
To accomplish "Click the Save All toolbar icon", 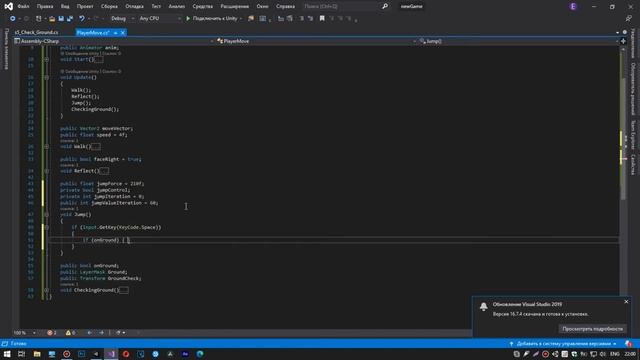I will click(x=70, y=18).
